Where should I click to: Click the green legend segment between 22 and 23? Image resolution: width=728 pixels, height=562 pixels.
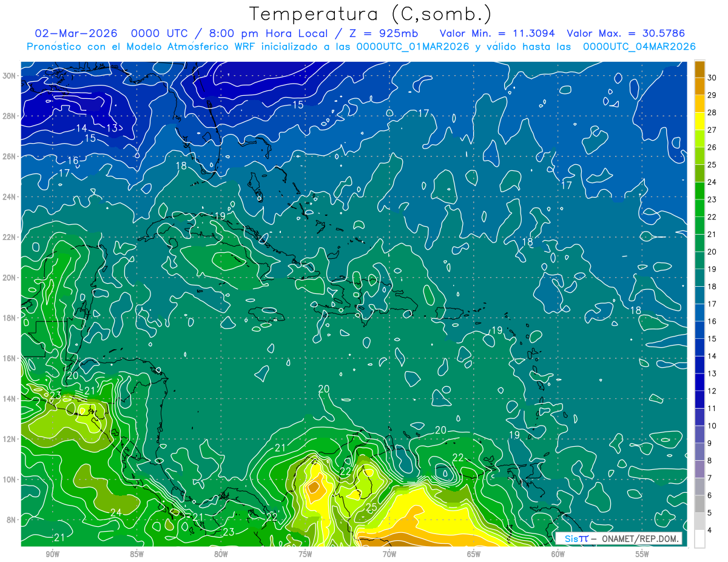click(699, 209)
